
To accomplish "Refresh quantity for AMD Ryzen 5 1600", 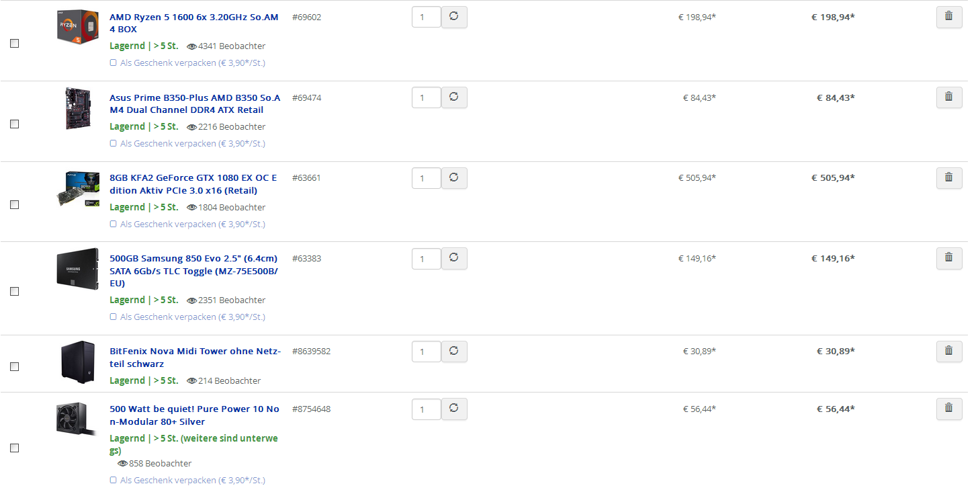I will coord(454,17).
